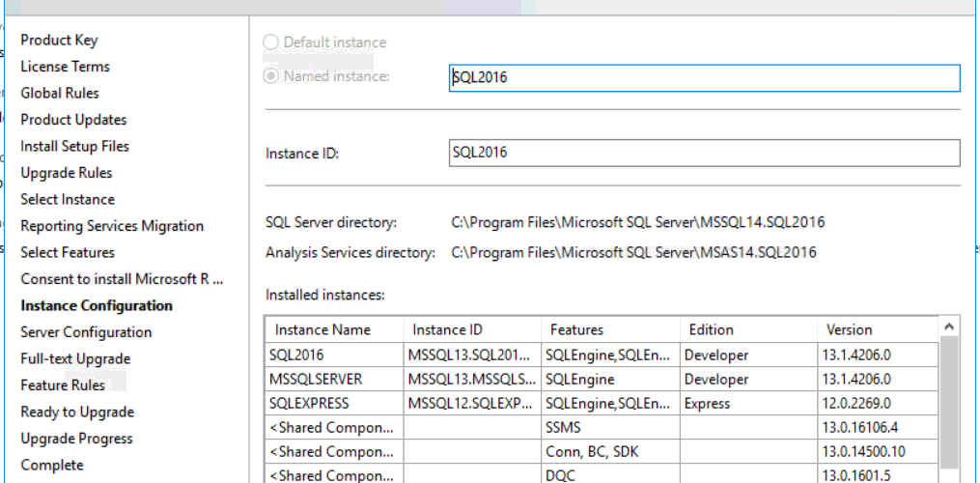
Task: Open the Select Features step
Action: pos(68,252)
